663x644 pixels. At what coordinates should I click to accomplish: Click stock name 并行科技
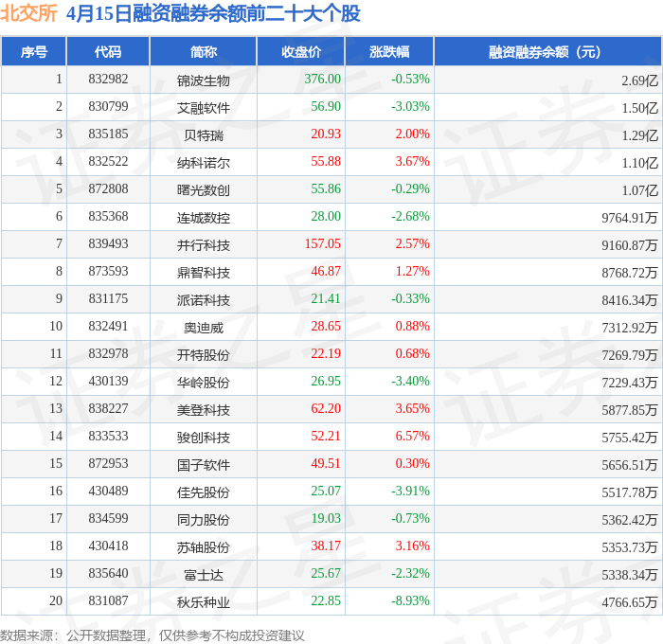click(204, 245)
